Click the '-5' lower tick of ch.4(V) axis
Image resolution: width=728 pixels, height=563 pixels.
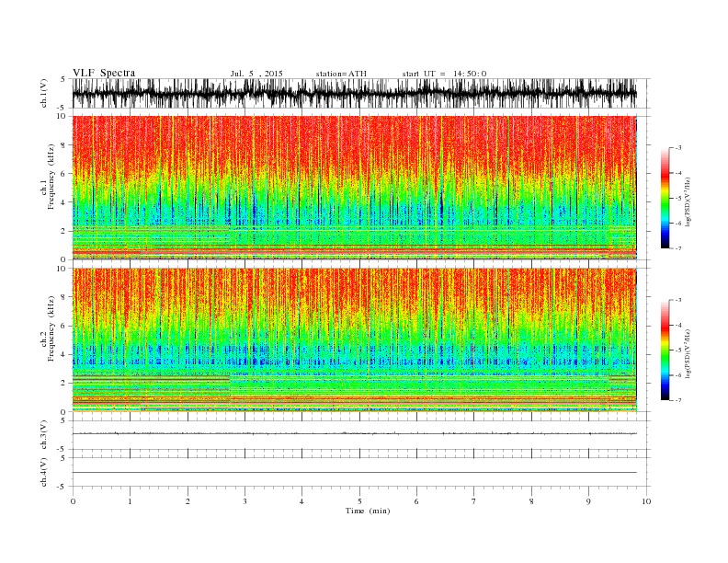click(x=63, y=487)
